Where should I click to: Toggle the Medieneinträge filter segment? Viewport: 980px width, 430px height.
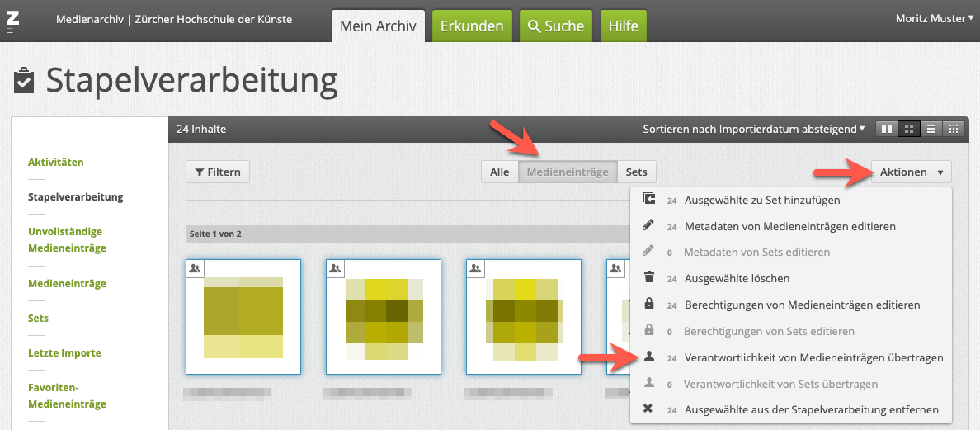click(568, 172)
